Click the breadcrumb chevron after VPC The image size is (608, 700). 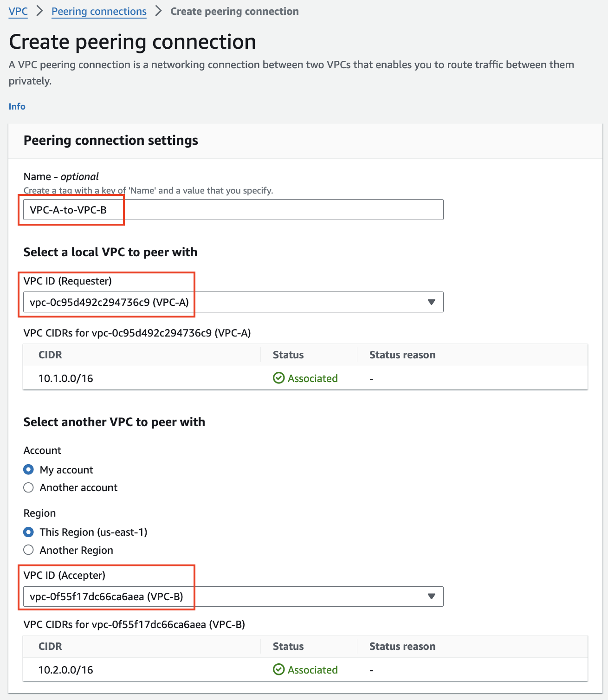pyautogui.click(x=40, y=11)
